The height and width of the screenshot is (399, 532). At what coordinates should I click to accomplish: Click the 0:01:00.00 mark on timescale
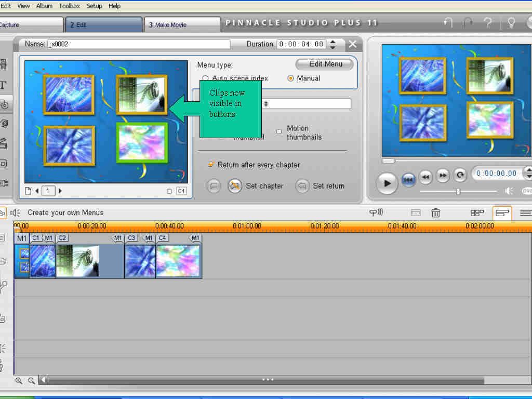tap(247, 226)
